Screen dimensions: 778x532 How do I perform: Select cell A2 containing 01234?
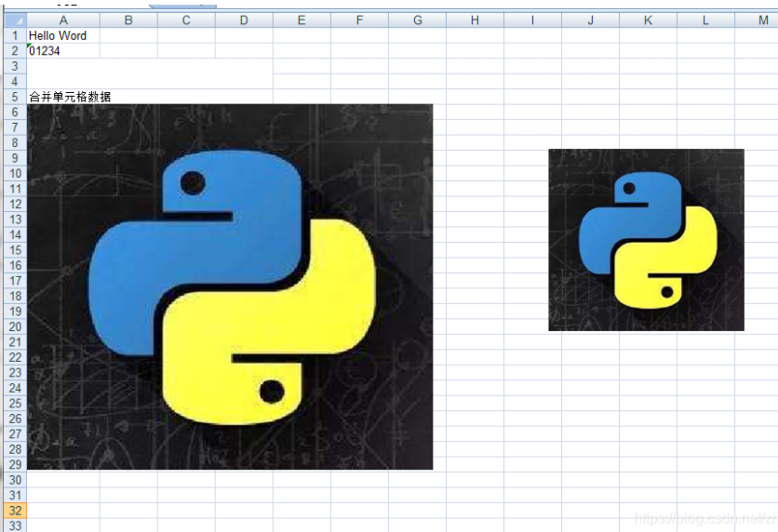(63, 51)
